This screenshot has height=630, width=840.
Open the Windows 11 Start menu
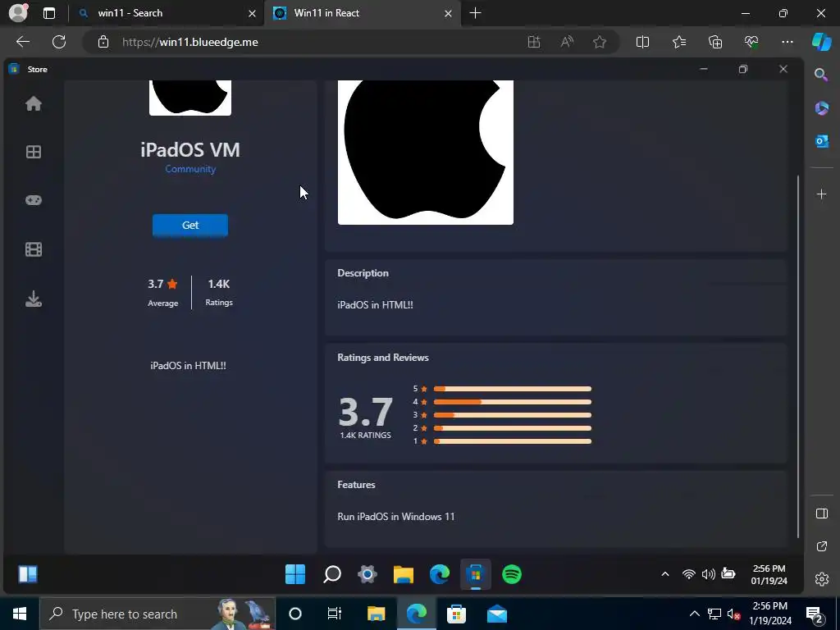[295, 574]
